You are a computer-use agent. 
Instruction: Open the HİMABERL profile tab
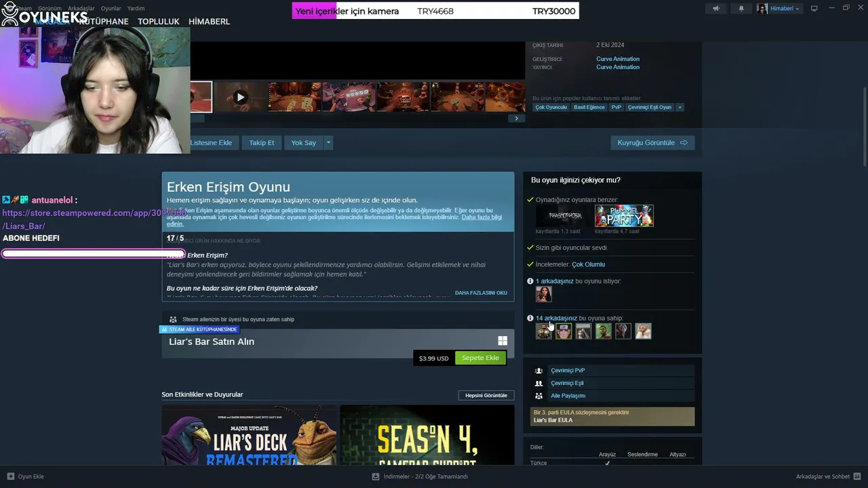[210, 22]
